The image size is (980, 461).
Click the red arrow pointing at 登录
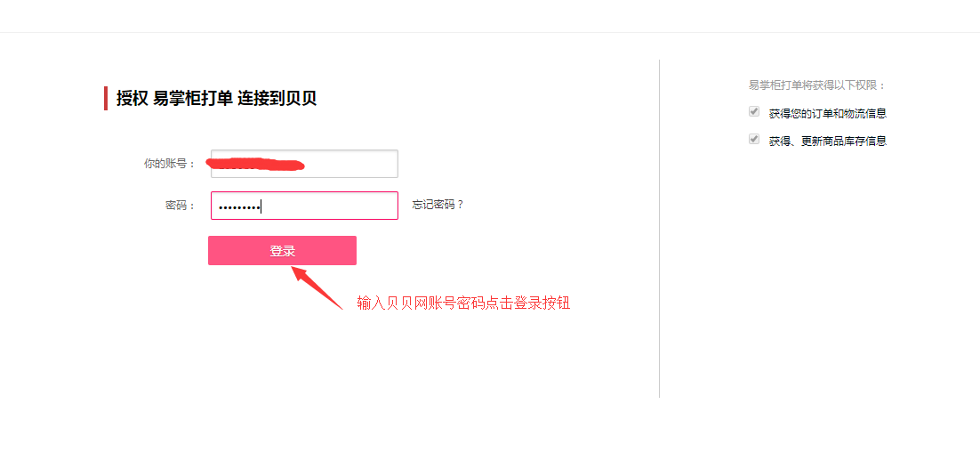(x=317, y=287)
